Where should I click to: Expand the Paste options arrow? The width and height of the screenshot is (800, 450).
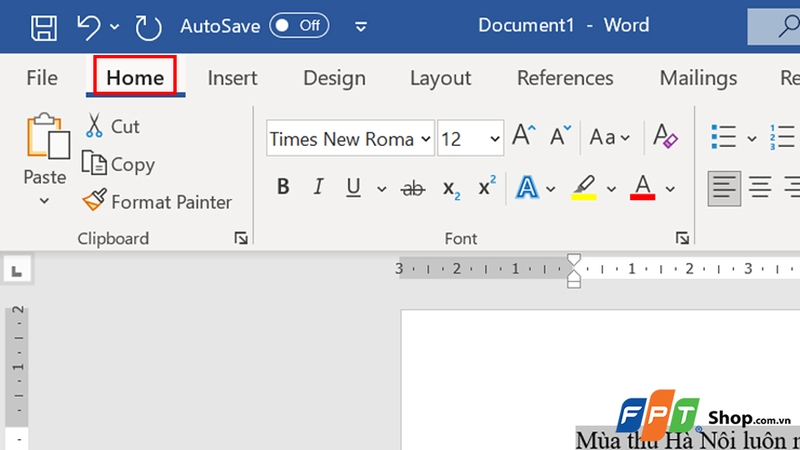[x=44, y=201]
